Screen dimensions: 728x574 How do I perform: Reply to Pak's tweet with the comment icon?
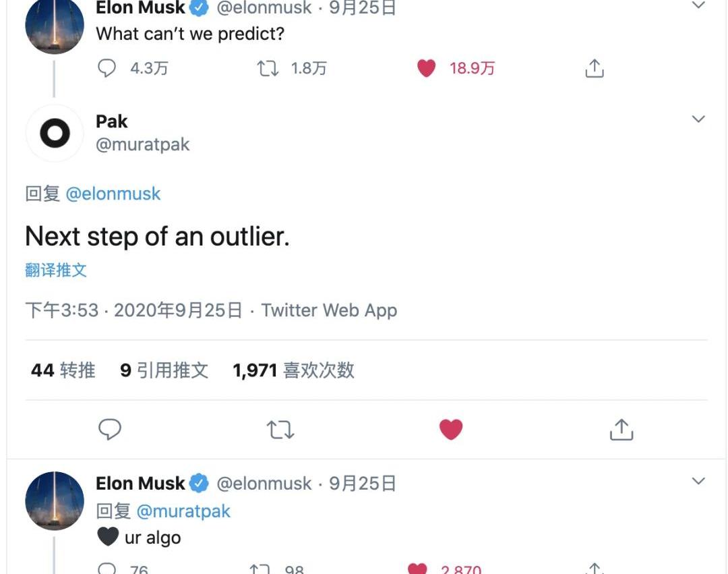coord(110,429)
